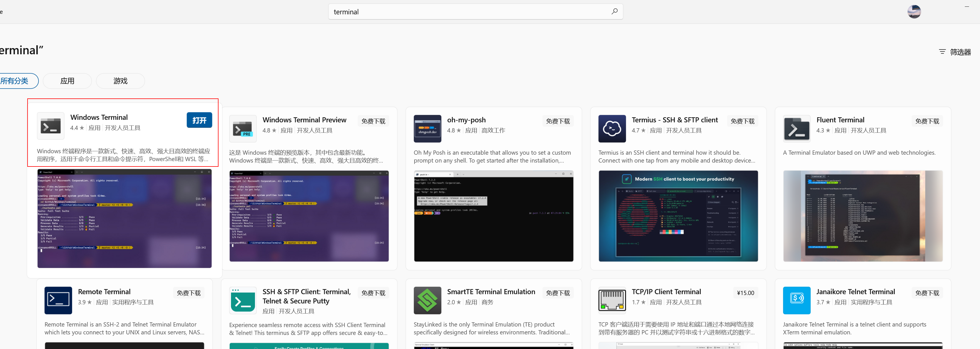980x349 pixels.
Task: Click the Fluent Terminal app icon
Action: pyautogui.click(x=797, y=129)
